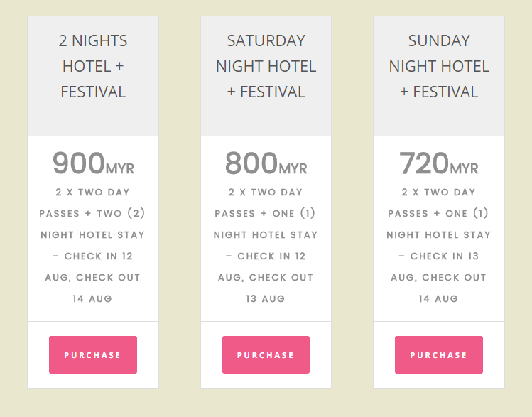Select the '2 Nights Hotel + Festival' heading
Image resolution: width=532 pixels, height=417 pixels.
point(93,66)
